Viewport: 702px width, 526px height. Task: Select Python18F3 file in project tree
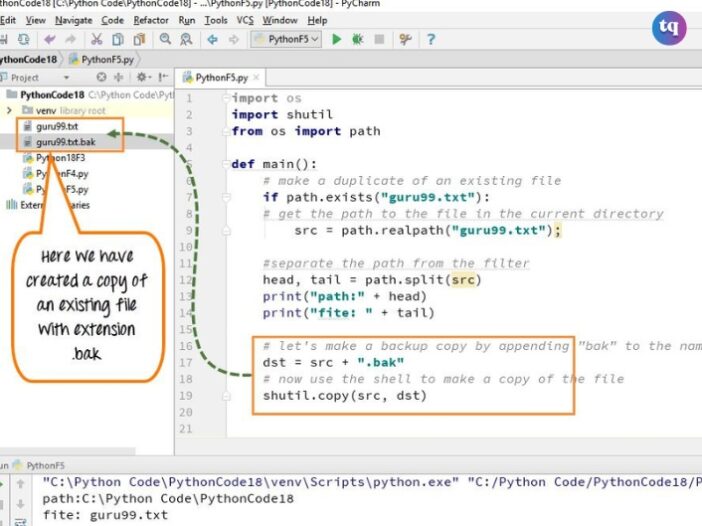coord(60,158)
